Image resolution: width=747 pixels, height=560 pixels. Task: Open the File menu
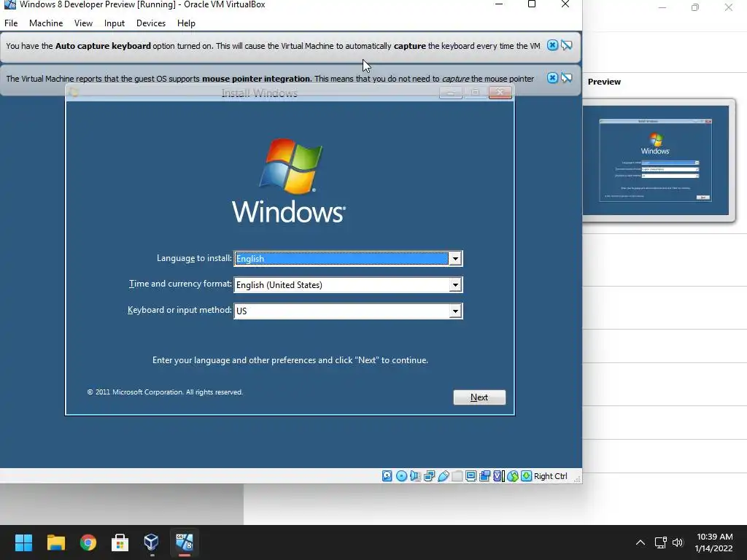[11, 23]
